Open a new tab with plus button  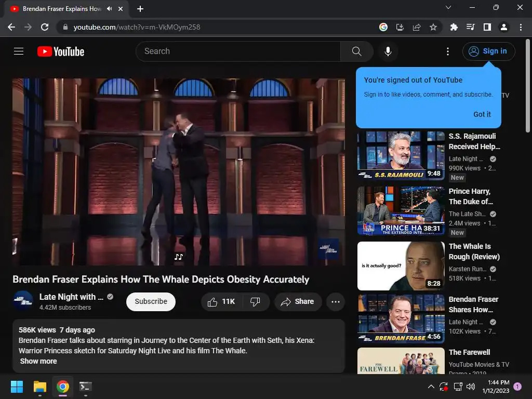coord(140,9)
